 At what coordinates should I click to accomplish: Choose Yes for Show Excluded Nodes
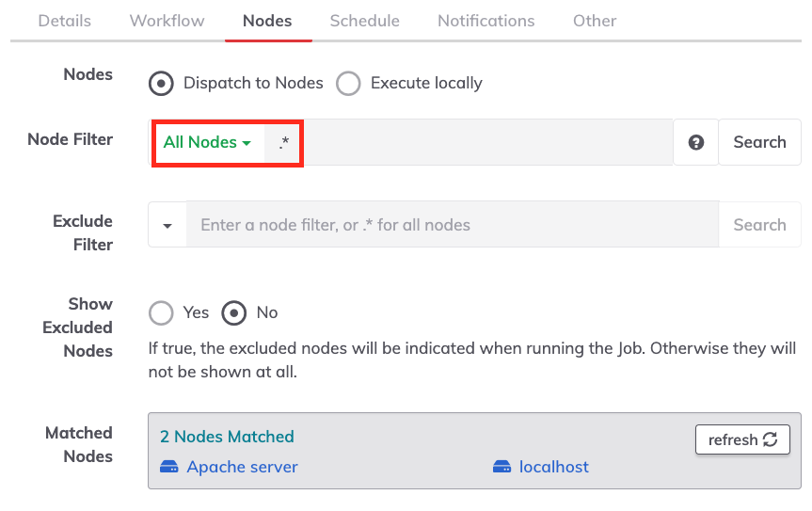pos(161,312)
